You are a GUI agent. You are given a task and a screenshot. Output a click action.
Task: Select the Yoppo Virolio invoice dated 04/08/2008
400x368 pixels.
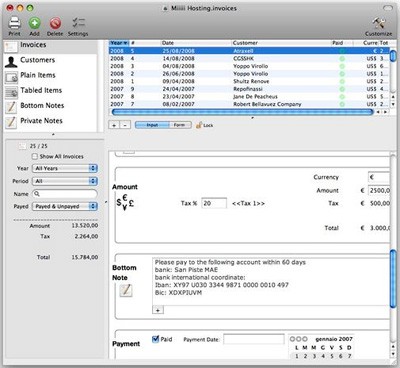click(249, 66)
